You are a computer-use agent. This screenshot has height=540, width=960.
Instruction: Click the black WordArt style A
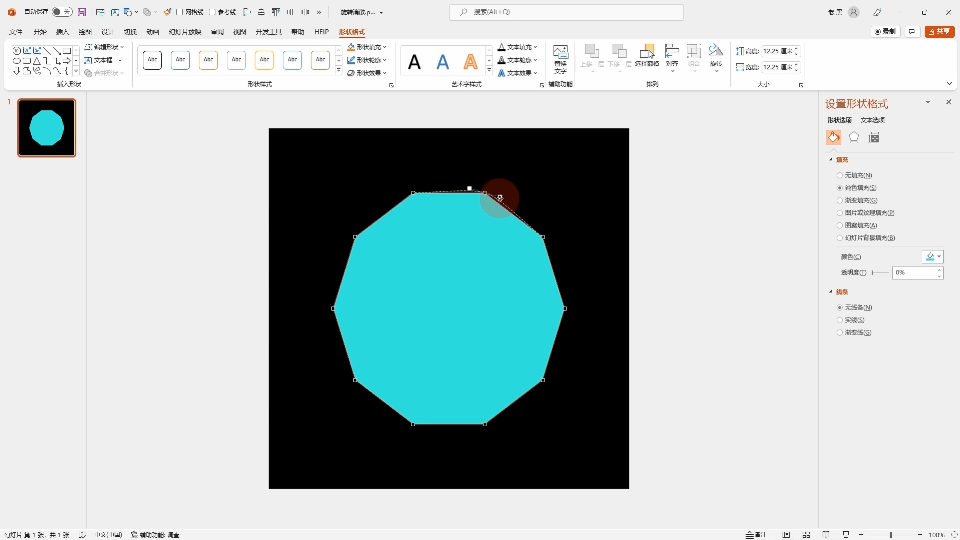pyautogui.click(x=414, y=62)
